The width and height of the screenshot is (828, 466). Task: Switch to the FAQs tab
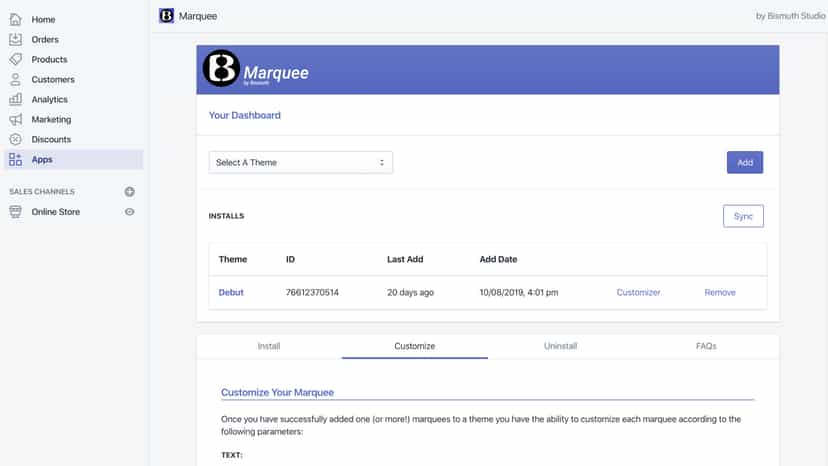click(x=706, y=346)
